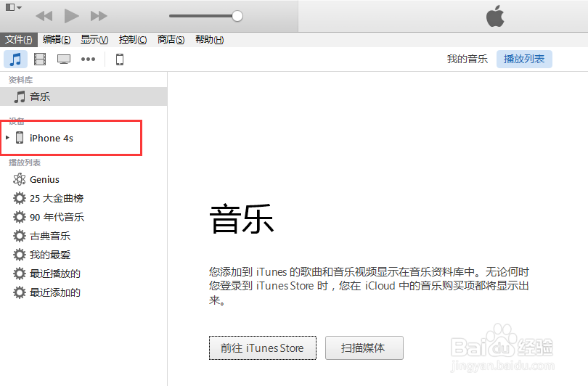The image size is (588, 386).
Task: Open the 最近添加的 smart playlist
Action: tap(54, 292)
